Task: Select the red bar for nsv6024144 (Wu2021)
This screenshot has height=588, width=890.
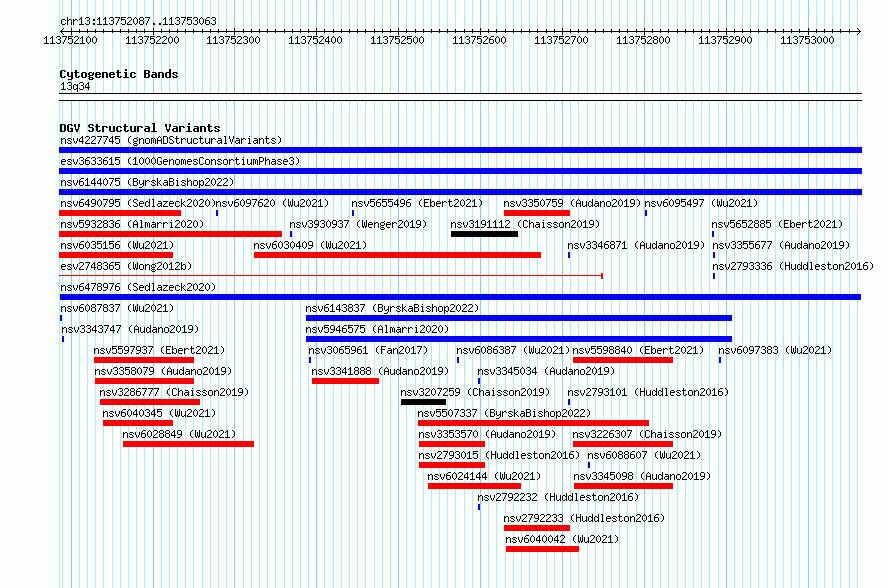Action: 475,486
